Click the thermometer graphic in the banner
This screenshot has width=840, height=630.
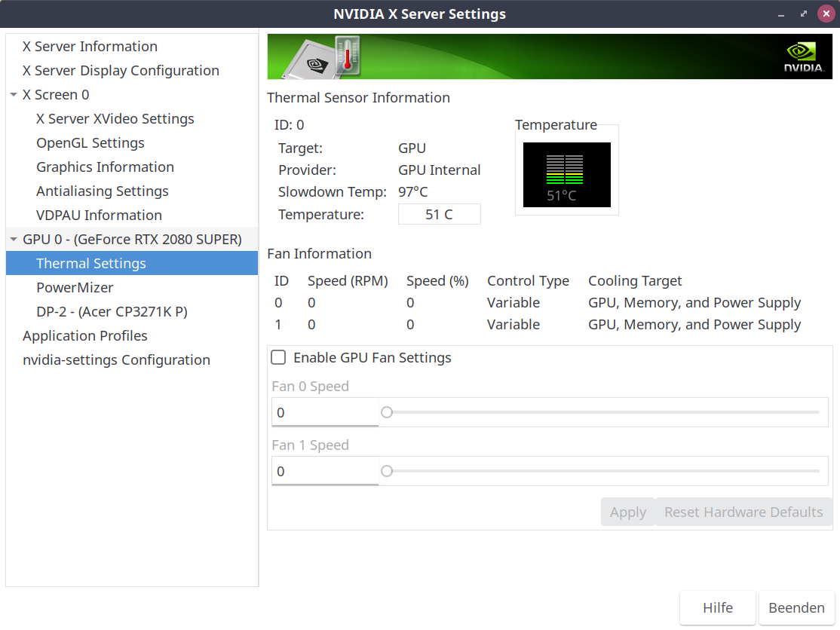click(347, 55)
